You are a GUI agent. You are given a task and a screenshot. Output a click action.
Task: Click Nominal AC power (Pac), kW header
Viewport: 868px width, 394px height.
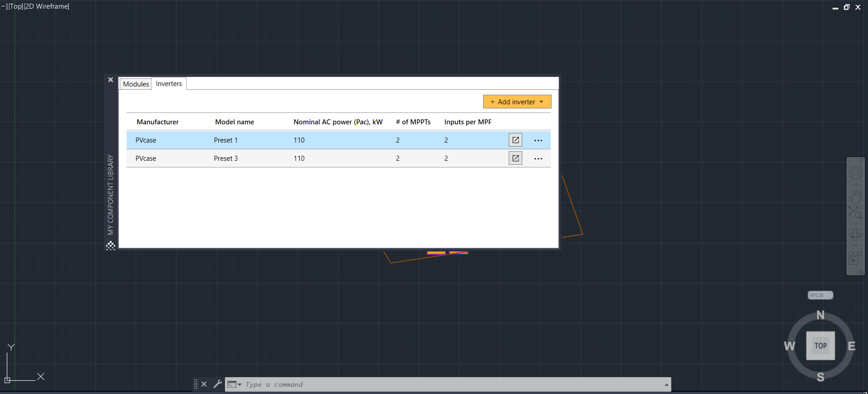pos(338,122)
